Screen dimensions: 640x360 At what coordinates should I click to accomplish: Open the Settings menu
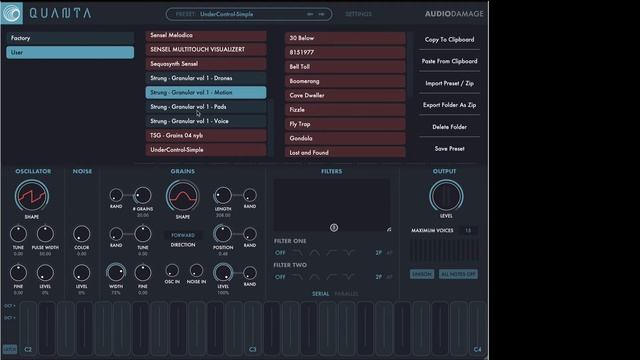tap(358, 14)
